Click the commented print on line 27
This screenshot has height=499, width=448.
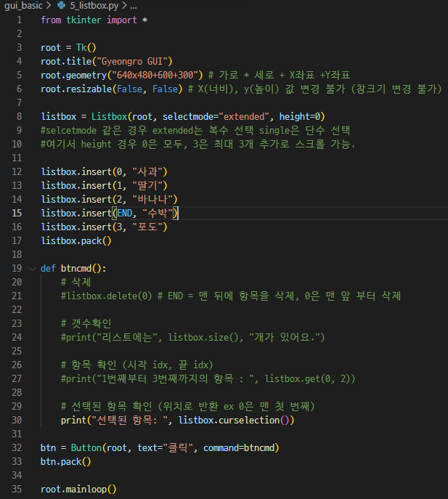(208, 378)
